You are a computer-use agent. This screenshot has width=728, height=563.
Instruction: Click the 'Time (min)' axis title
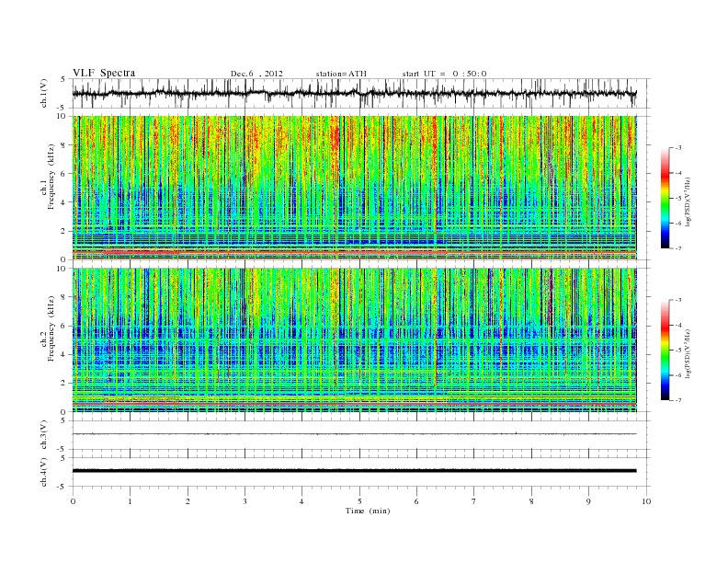(368, 511)
